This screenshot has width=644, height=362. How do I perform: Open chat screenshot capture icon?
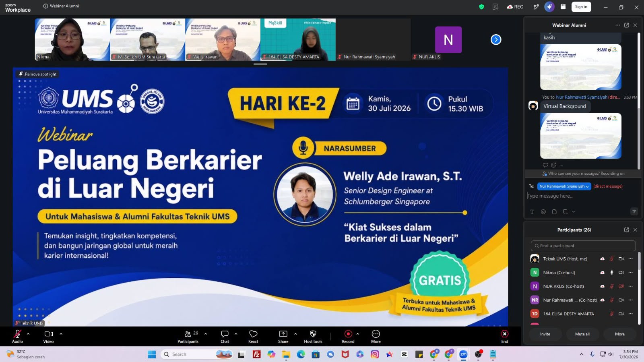(x=565, y=212)
